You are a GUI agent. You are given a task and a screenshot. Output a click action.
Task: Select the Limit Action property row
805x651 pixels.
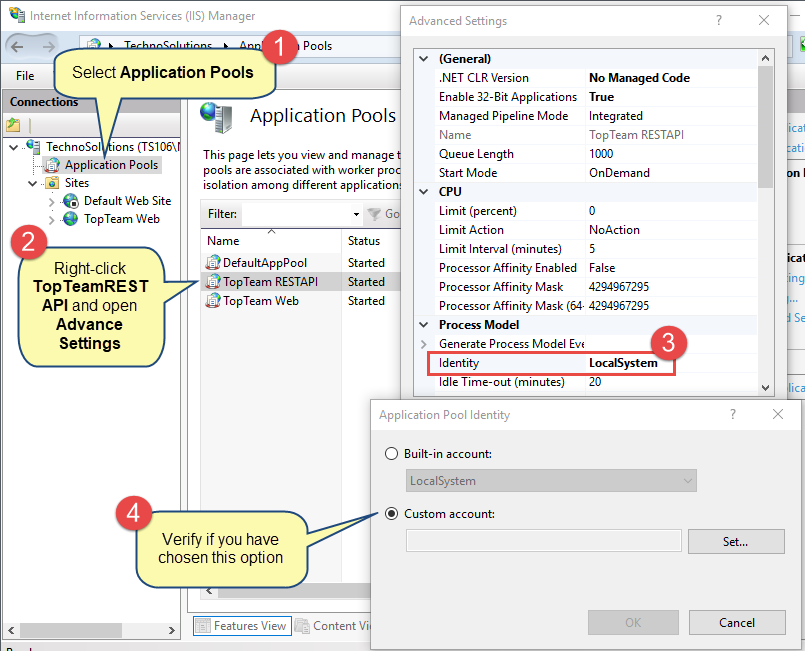pos(595,229)
